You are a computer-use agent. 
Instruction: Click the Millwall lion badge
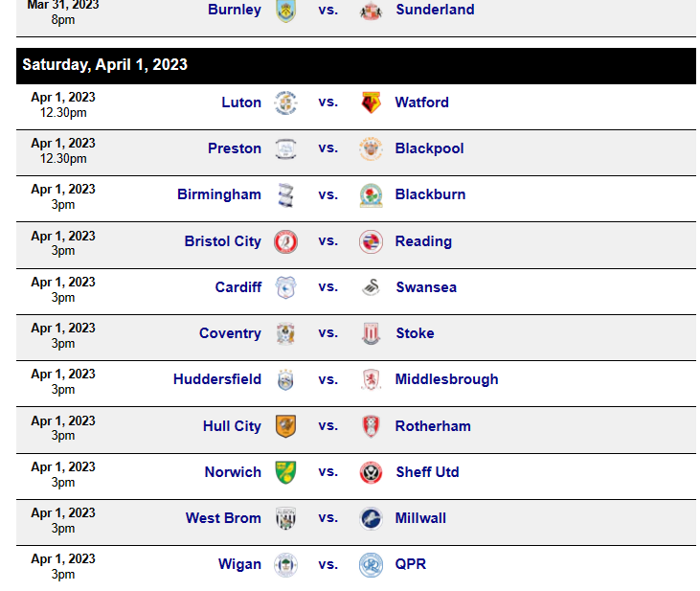(371, 518)
